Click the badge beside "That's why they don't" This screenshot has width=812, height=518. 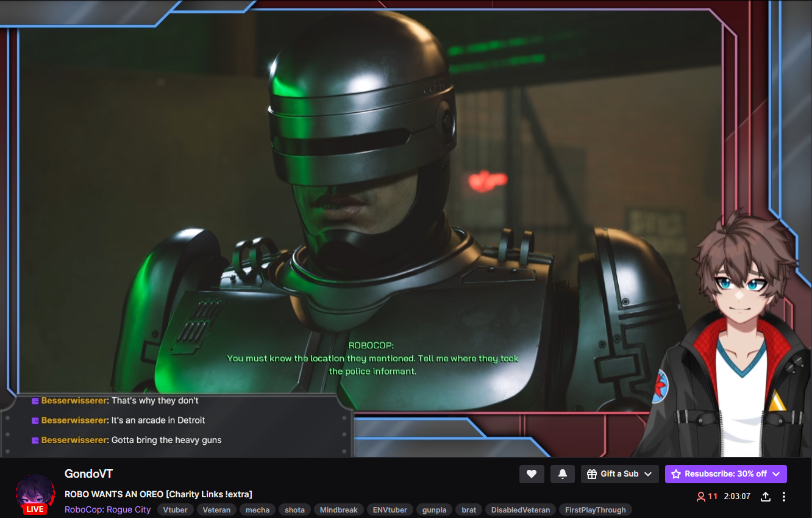coord(35,401)
